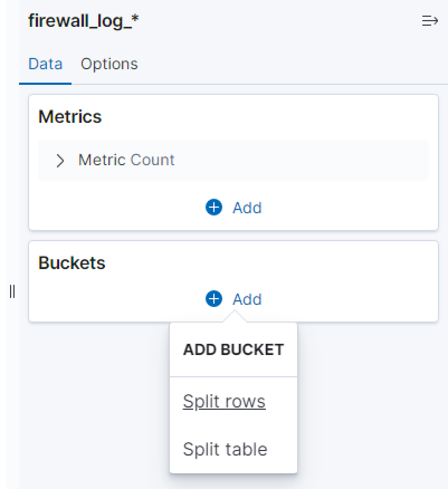Switch to the Options tab

(109, 64)
